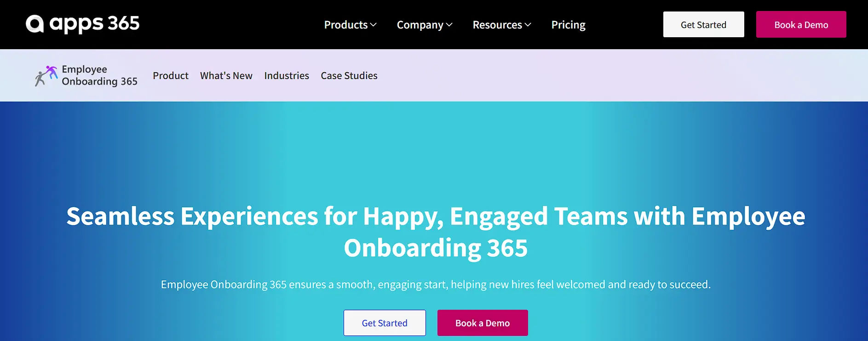
Task: Expand the Company menu
Action: click(421, 25)
